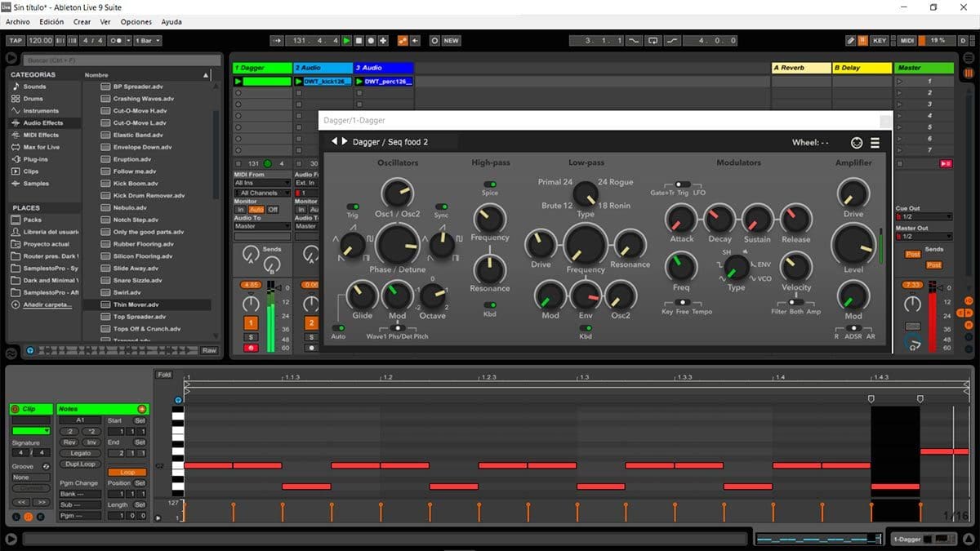Screen dimensions: 980x551
Task: Toggle the Auto glide switch
Action: [337, 327]
